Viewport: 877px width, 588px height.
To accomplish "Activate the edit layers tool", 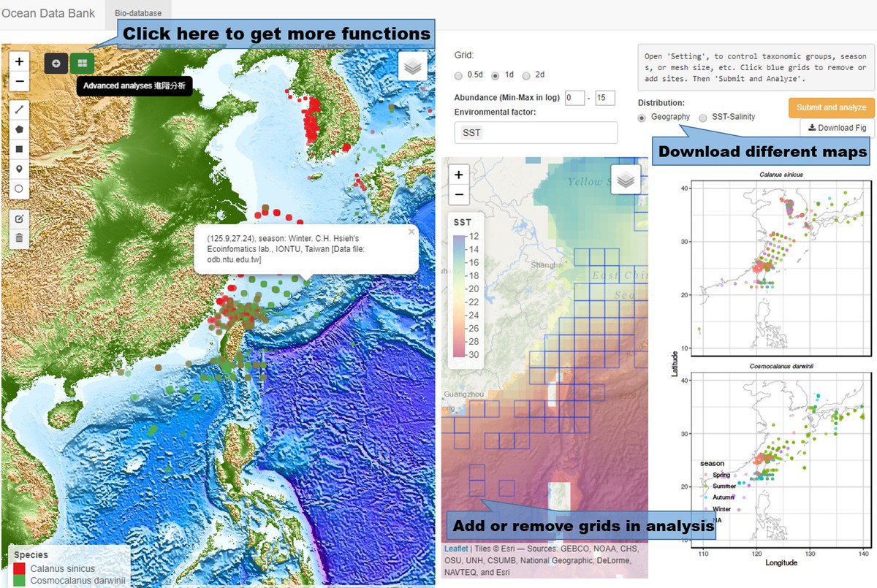I will (19, 218).
